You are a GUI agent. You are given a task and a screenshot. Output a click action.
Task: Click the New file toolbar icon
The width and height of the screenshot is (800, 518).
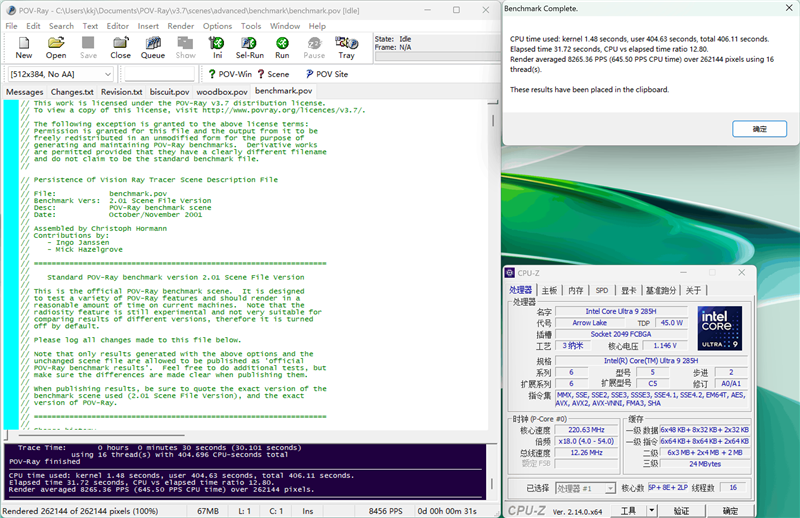[24, 47]
